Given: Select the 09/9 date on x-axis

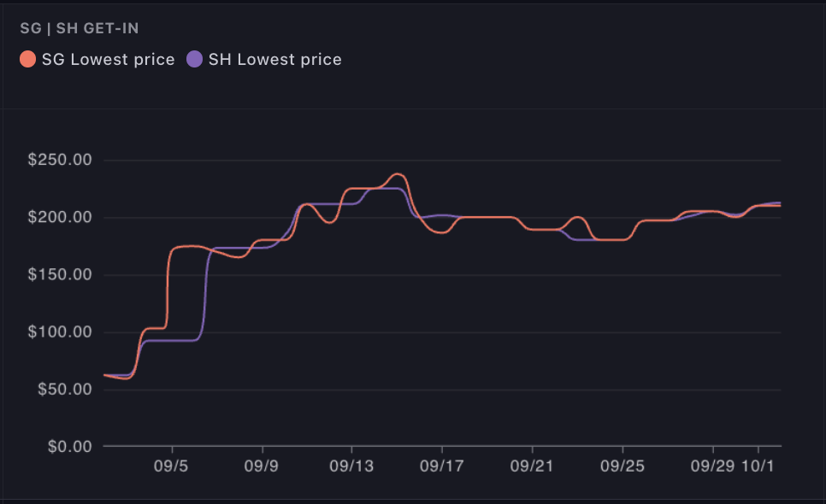Looking at the screenshot, I should click(x=263, y=469).
